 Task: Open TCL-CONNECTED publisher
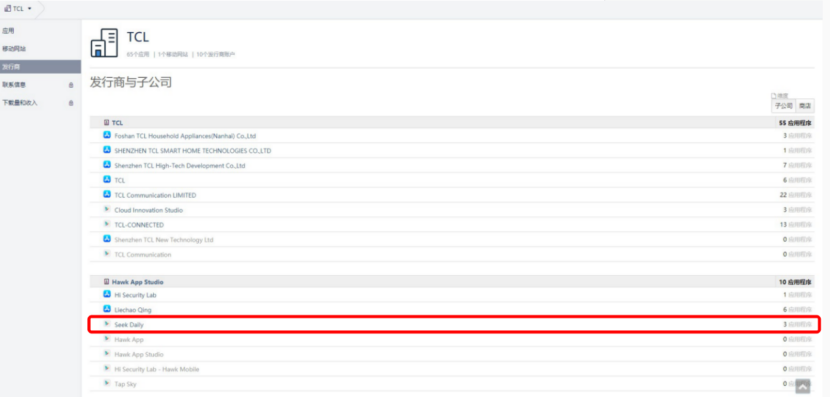(x=139, y=225)
